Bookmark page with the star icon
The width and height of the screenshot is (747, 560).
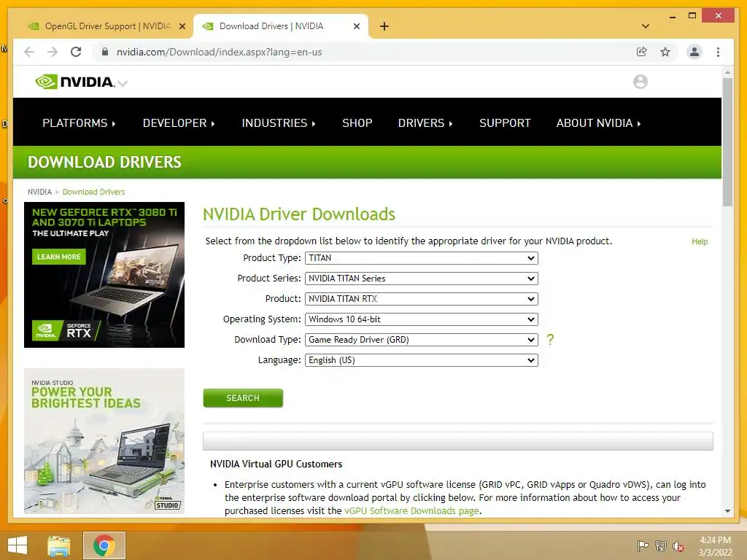pos(665,52)
